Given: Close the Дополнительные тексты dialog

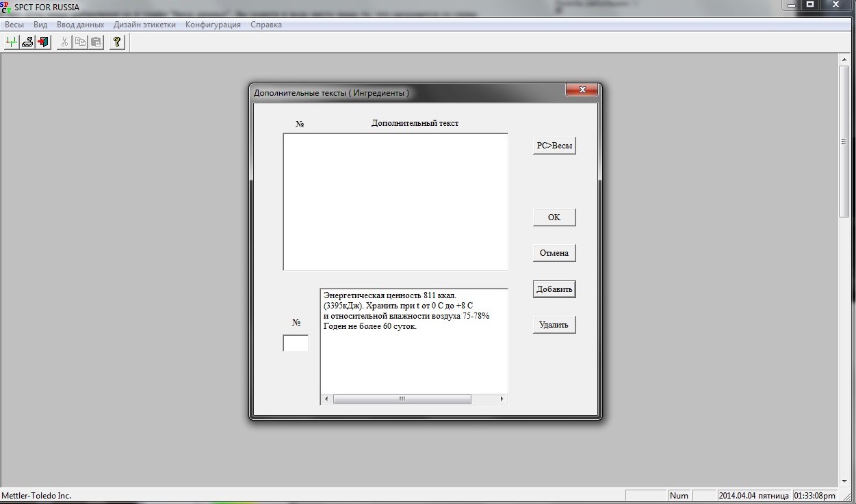Looking at the screenshot, I should pyautogui.click(x=582, y=90).
